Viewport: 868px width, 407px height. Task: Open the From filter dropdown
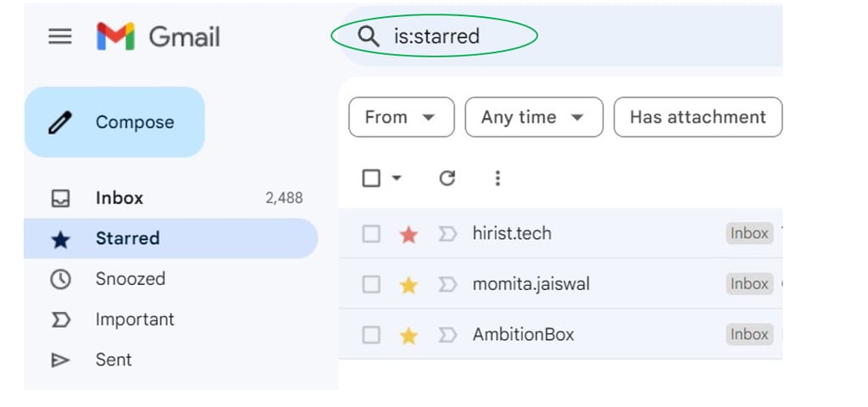tap(401, 117)
